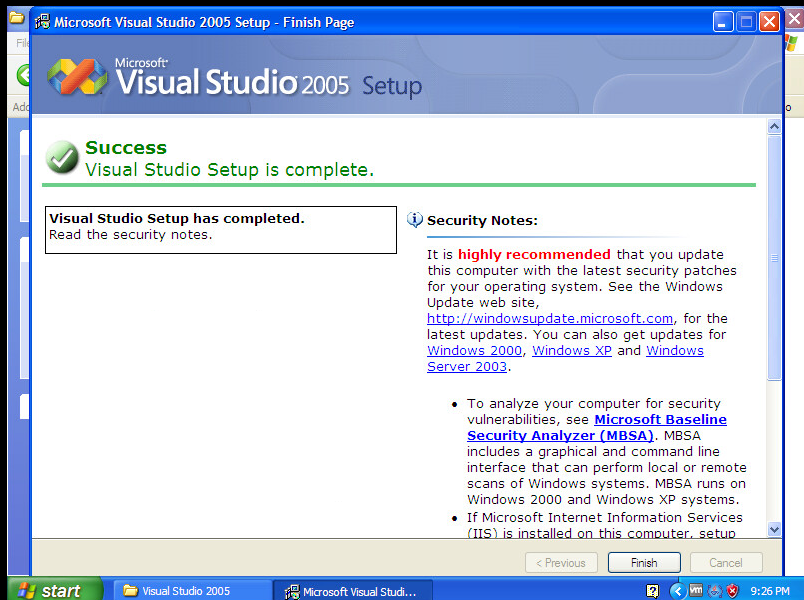Click the Cancel button
Viewport: 804px width, 600px height.
tap(726, 563)
